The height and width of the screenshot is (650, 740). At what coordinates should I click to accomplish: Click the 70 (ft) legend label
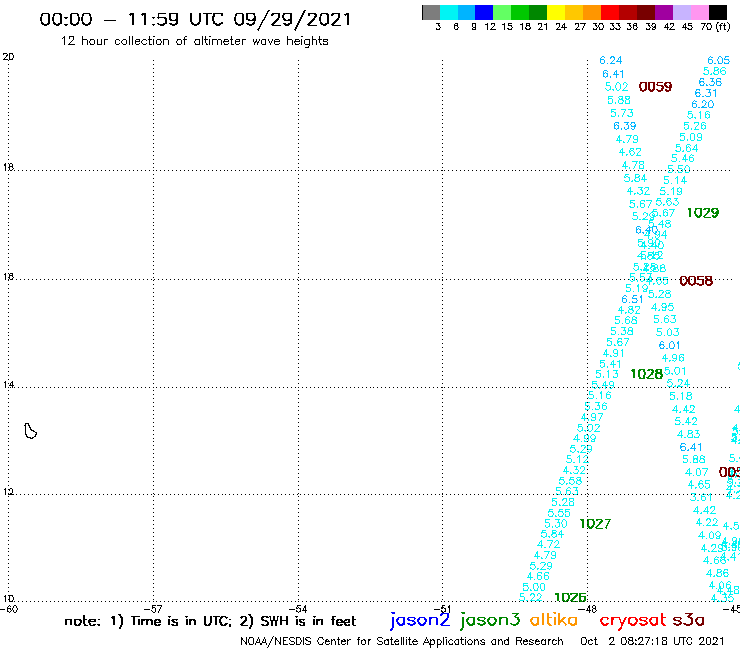[715, 26]
